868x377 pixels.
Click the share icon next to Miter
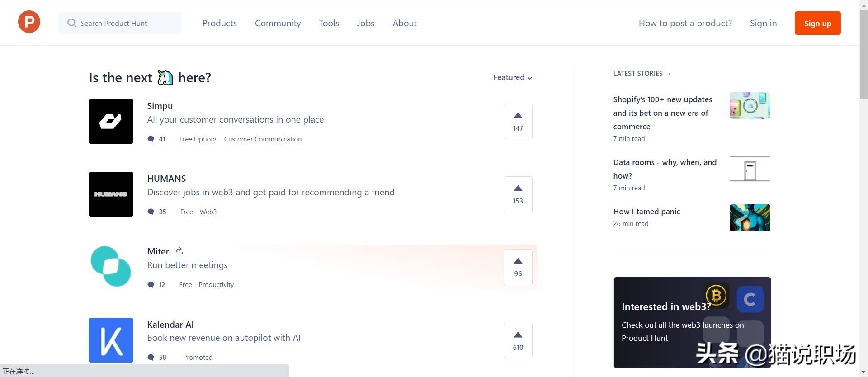click(179, 251)
